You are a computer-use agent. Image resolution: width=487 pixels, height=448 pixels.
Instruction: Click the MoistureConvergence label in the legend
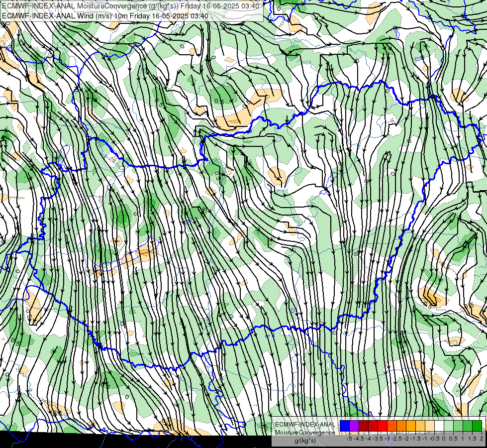[x=305, y=433]
